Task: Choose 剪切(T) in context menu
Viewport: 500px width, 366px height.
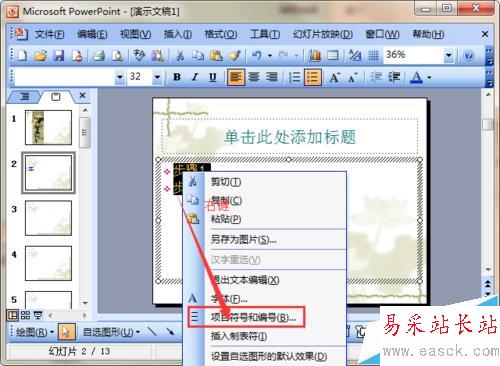Action: 265,182
